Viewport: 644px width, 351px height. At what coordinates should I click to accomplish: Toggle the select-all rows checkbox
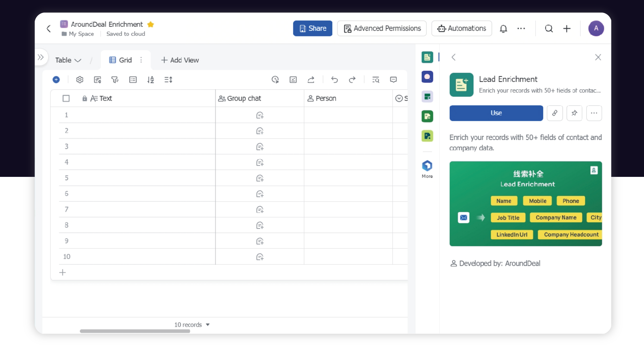click(x=66, y=99)
